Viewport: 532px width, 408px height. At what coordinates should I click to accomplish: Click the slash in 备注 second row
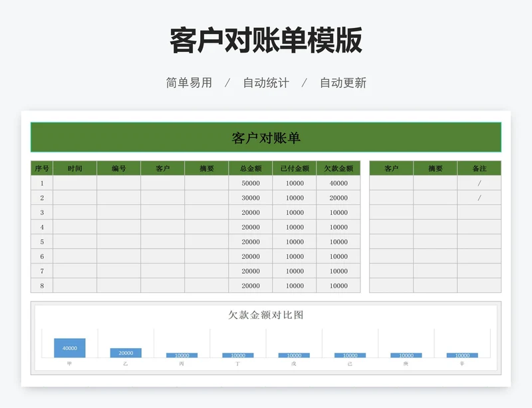tap(479, 198)
